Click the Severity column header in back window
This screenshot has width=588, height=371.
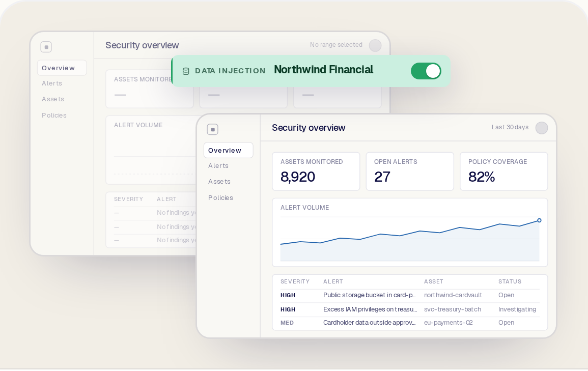click(128, 199)
